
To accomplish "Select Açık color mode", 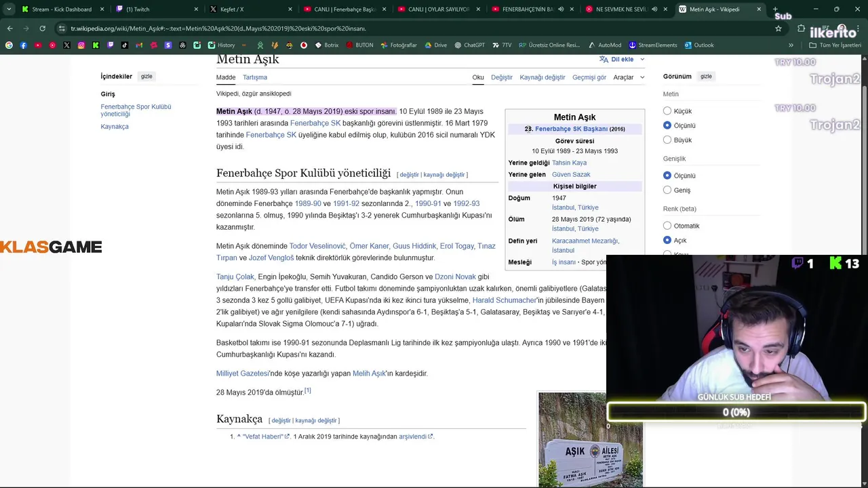I will pyautogui.click(x=667, y=240).
